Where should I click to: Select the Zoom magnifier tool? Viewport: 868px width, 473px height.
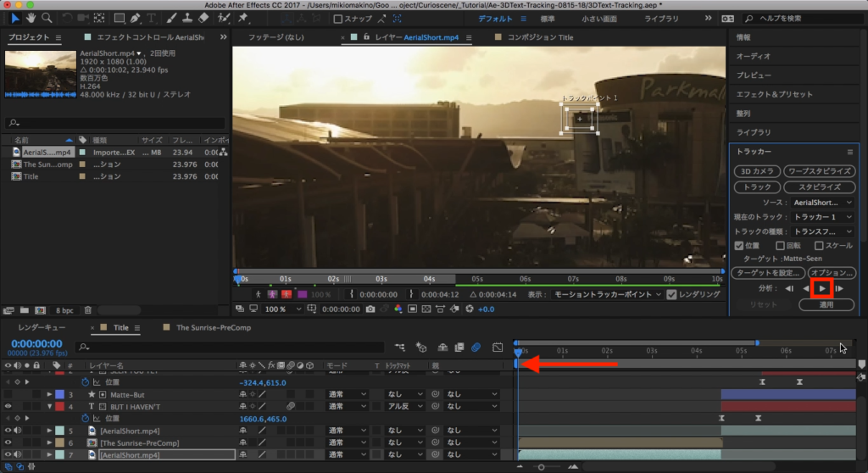pos(47,18)
